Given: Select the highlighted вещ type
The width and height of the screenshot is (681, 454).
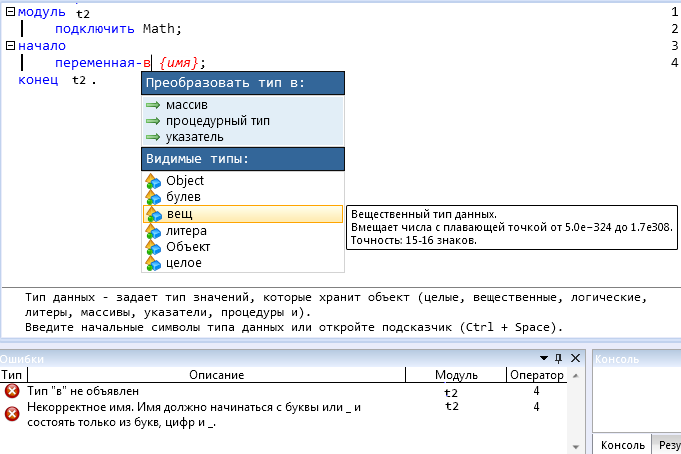Looking at the screenshot, I should pos(243,214).
